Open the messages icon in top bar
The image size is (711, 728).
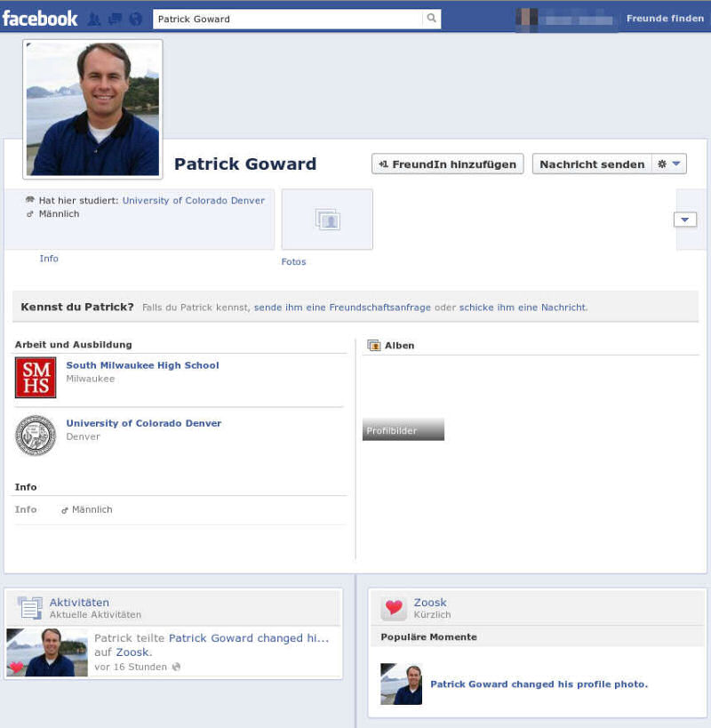115,19
